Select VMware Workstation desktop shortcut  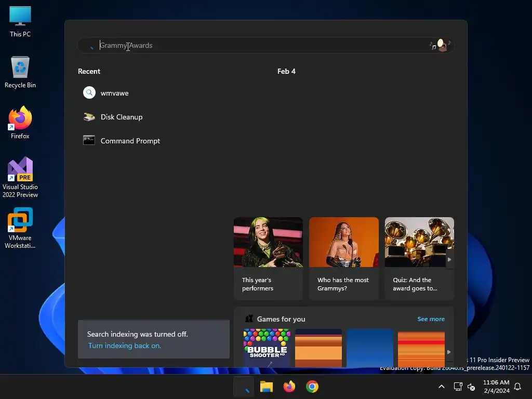pyautogui.click(x=20, y=229)
